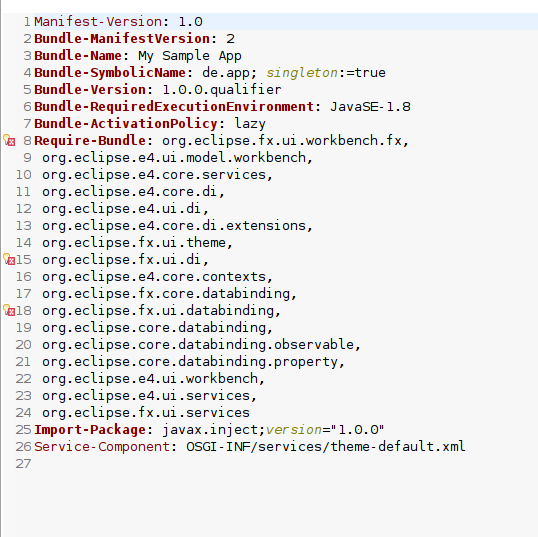Click the Bundle-SymbolicName header
538x537 pixels.
tap(110, 73)
